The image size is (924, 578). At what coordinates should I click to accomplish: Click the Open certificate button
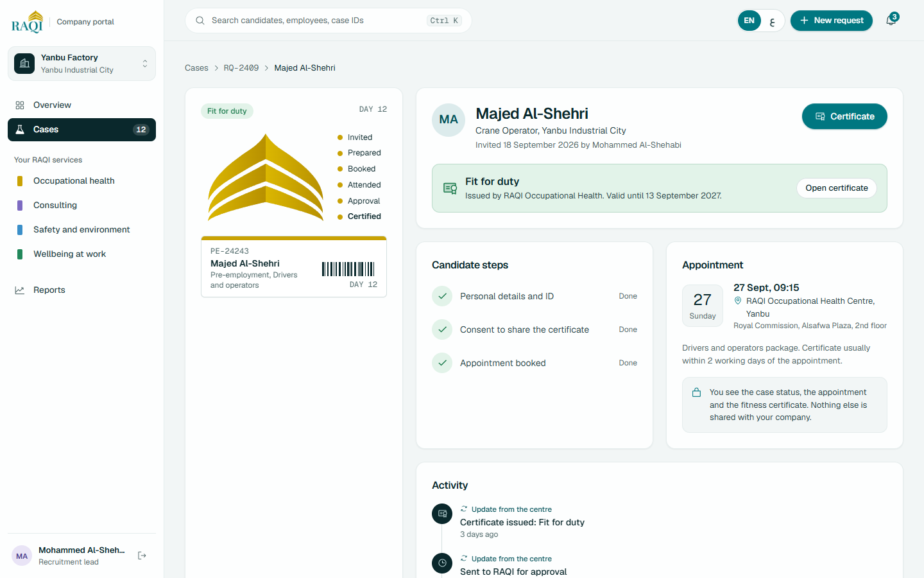pyautogui.click(x=837, y=188)
